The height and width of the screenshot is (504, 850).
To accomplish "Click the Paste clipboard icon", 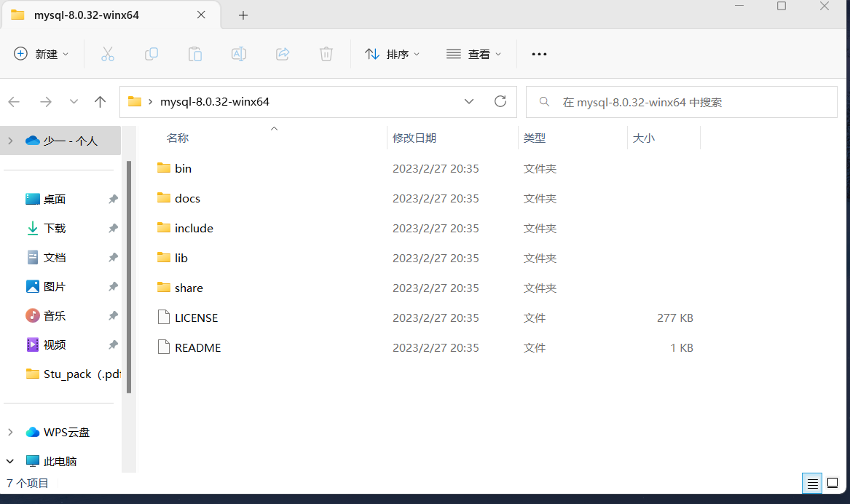I will [195, 54].
